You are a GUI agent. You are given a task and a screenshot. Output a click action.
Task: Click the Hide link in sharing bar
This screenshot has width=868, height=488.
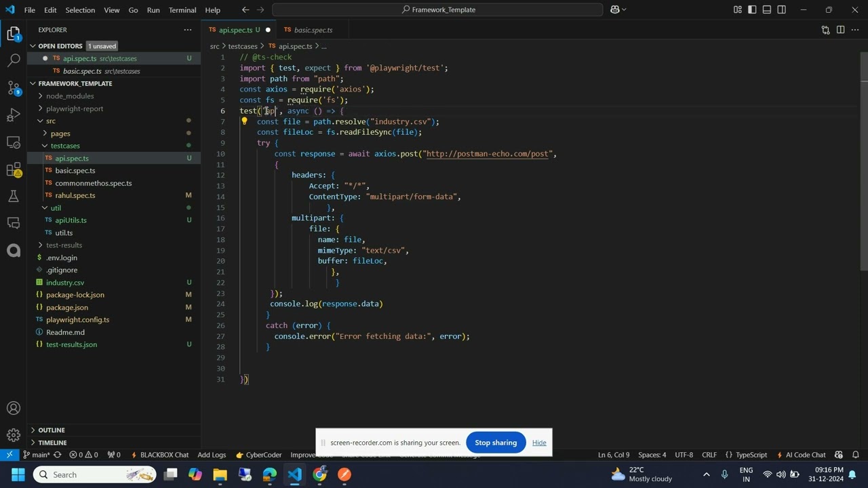coord(539,443)
